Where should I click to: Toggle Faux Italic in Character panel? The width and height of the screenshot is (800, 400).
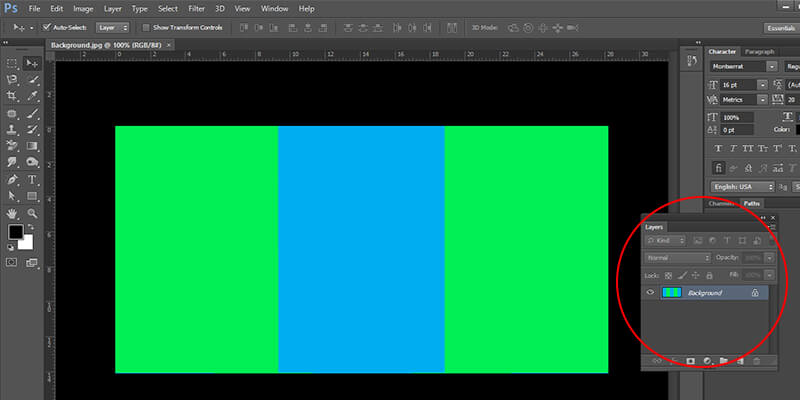[733, 148]
